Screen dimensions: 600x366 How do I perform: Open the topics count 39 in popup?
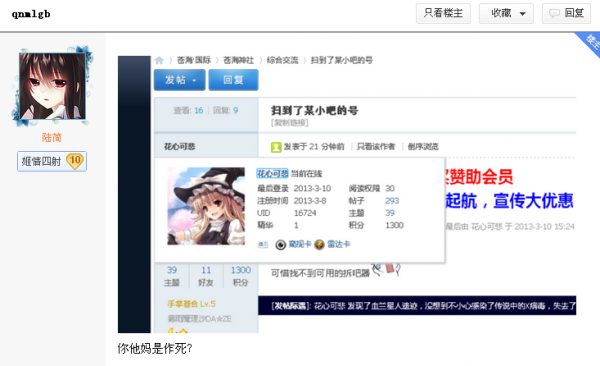(x=390, y=213)
